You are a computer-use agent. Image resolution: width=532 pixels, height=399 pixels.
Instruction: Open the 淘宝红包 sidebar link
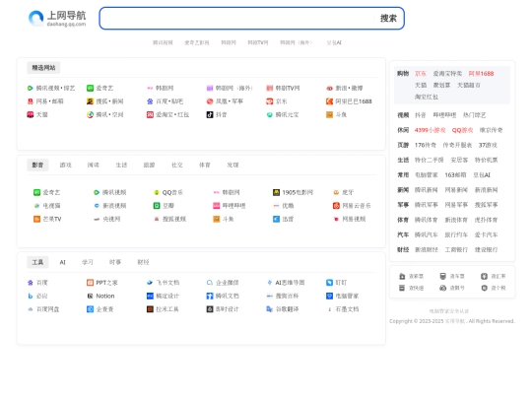[427, 97]
